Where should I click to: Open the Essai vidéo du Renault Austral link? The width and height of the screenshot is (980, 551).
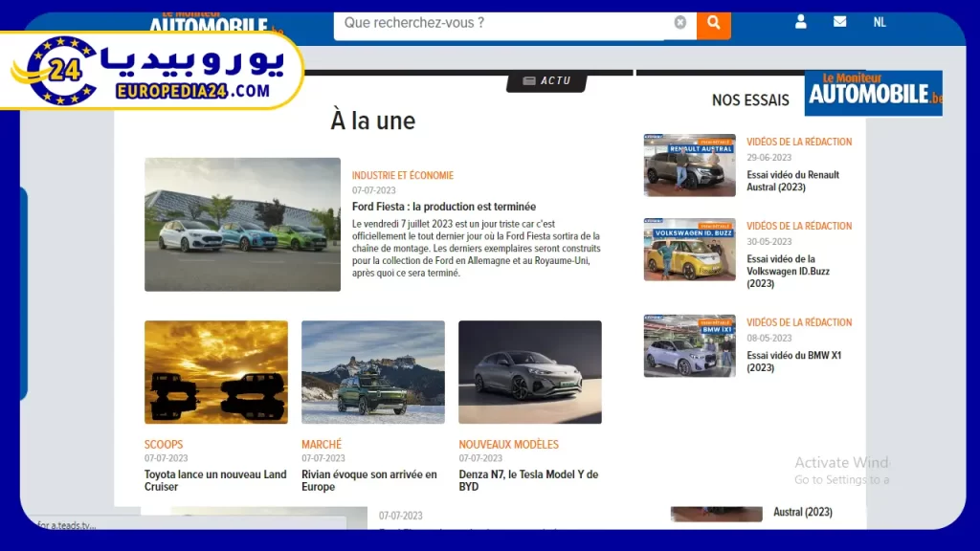click(794, 181)
